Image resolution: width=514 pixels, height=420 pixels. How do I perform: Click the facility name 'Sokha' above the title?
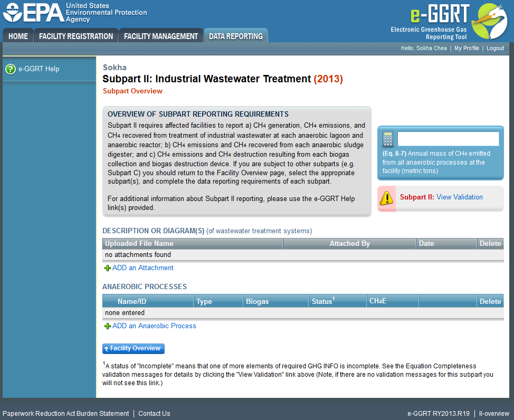click(115, 68)
